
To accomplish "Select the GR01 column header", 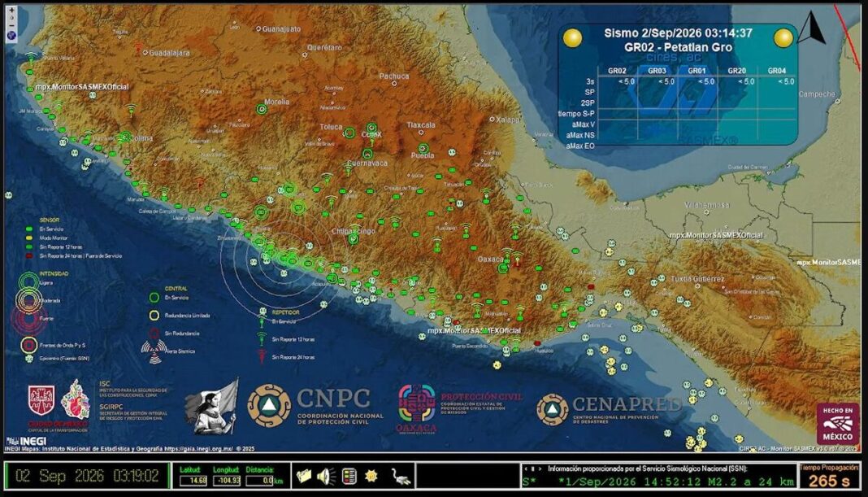I will tap(697, 71).
